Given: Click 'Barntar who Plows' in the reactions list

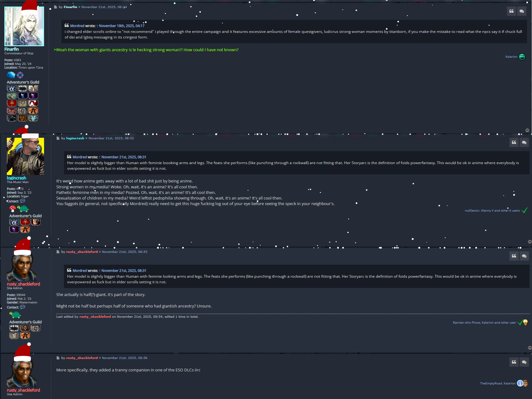Looking at the screenshot, I should (x=466, y=323).
